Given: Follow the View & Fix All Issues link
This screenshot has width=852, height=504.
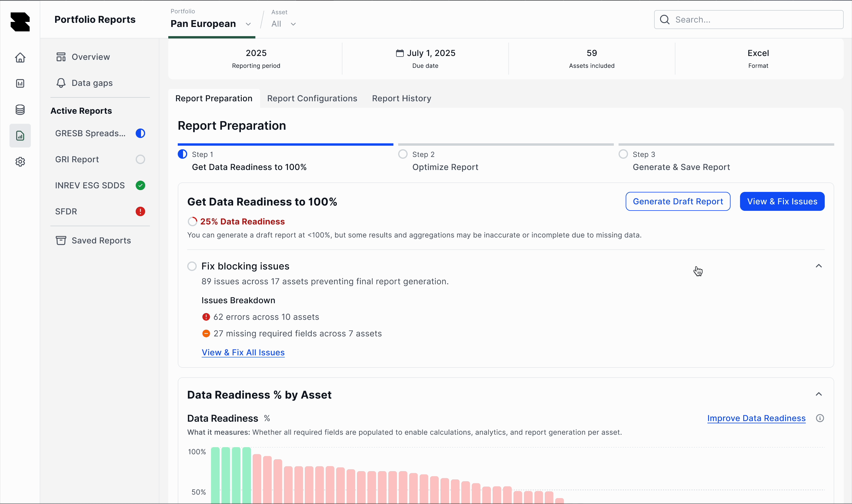Looking at the screenshot, I should tap(243, 352).
